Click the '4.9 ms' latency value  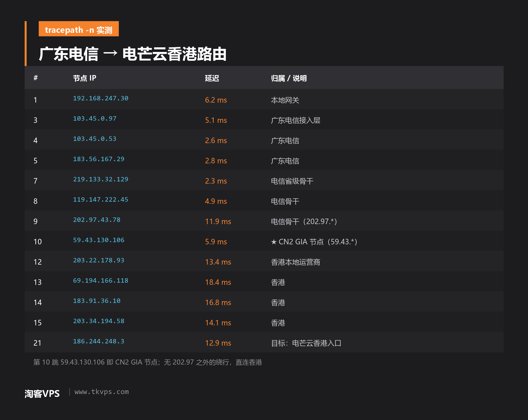216,201
